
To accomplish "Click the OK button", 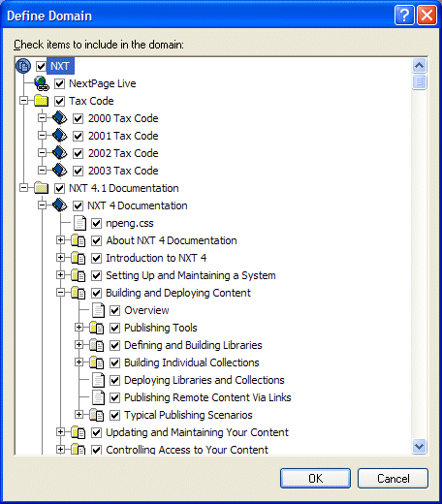I will pos(315,478).
